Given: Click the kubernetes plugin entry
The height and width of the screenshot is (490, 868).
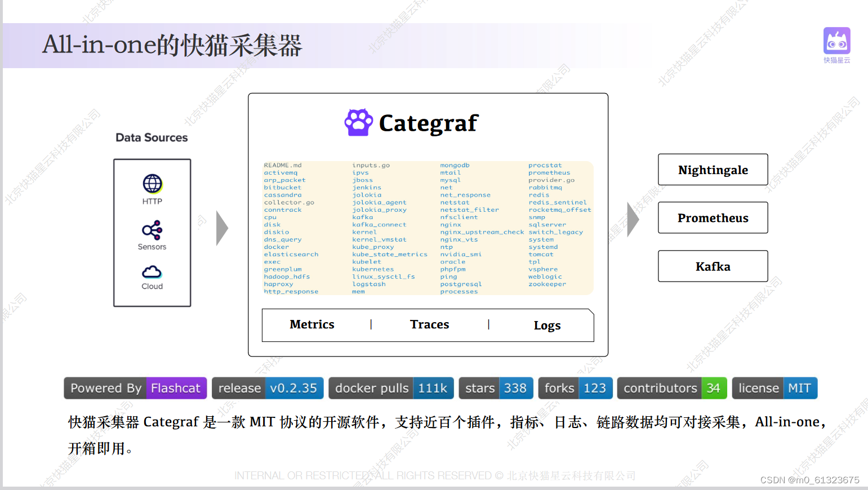Looking at the screenshot, I should (373, 269).
